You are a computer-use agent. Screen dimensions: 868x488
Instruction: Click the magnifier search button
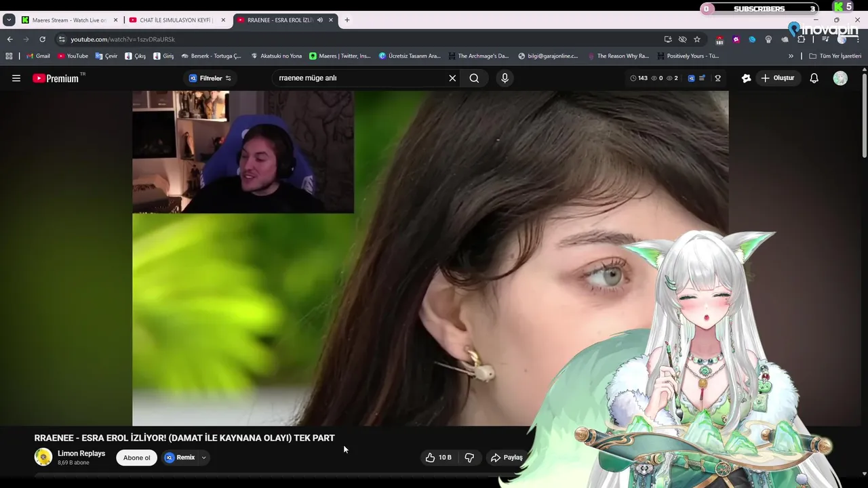coord(474,78)
